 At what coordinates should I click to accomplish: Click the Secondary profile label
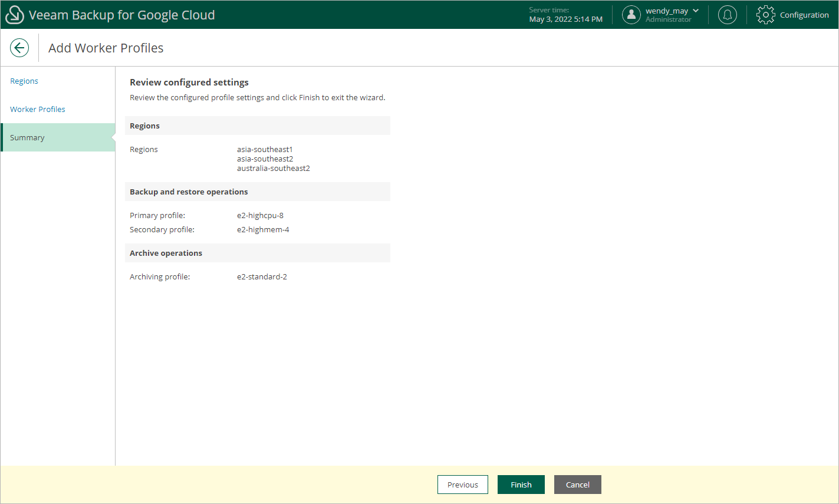pyautogui.click(x=162, y=229)
